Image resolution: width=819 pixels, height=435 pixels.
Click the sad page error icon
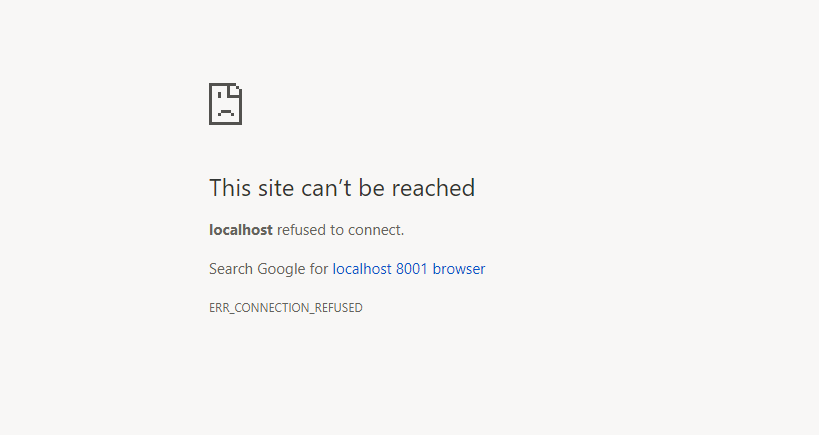tap(225, 104)
